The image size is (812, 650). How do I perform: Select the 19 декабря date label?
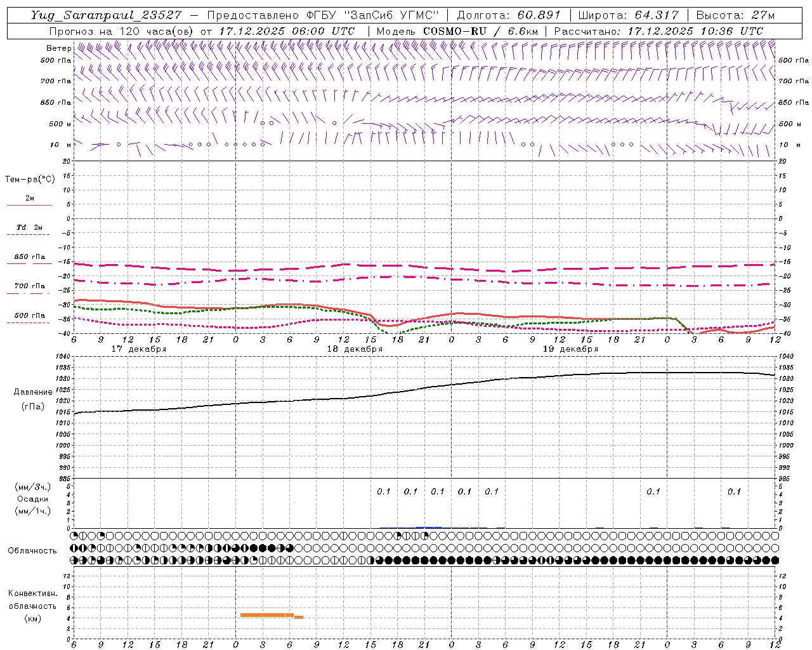pos(570,349)
